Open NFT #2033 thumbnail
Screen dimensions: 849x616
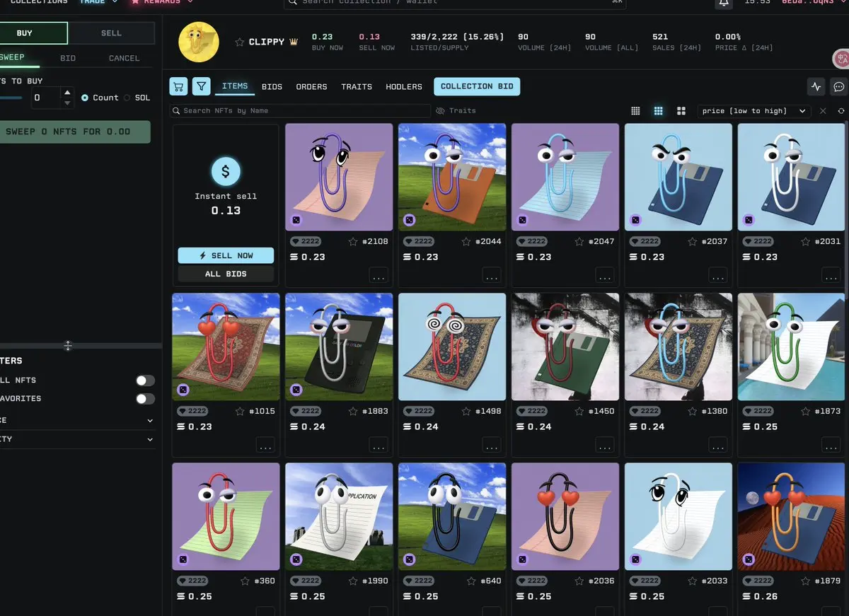[x=678, y=516]
